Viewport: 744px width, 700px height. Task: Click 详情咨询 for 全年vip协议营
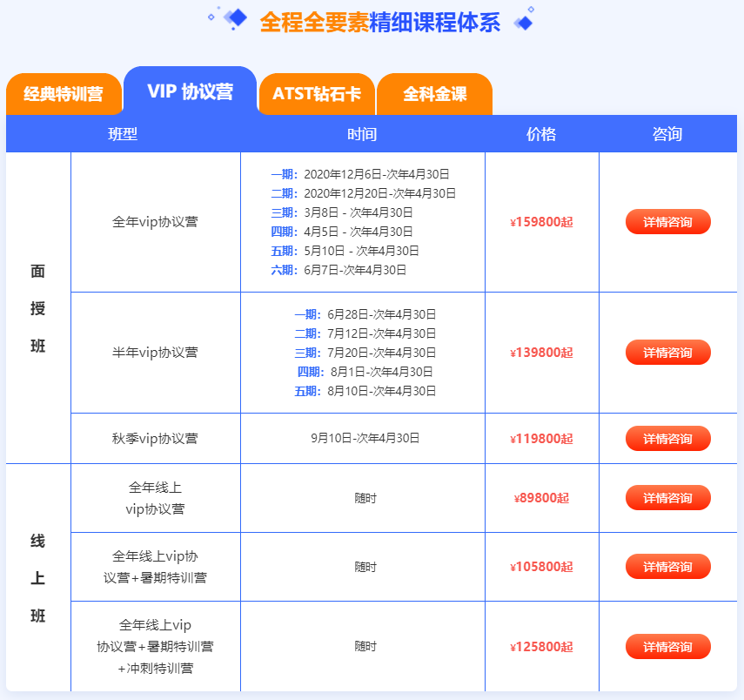[x=667, y=222]
